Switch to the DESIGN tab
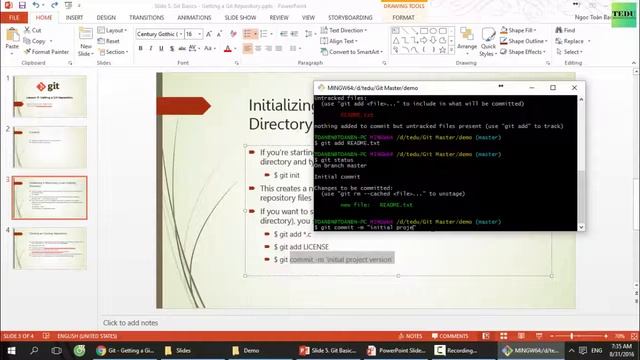The image size is (640, 360). (x=106, y=18)
